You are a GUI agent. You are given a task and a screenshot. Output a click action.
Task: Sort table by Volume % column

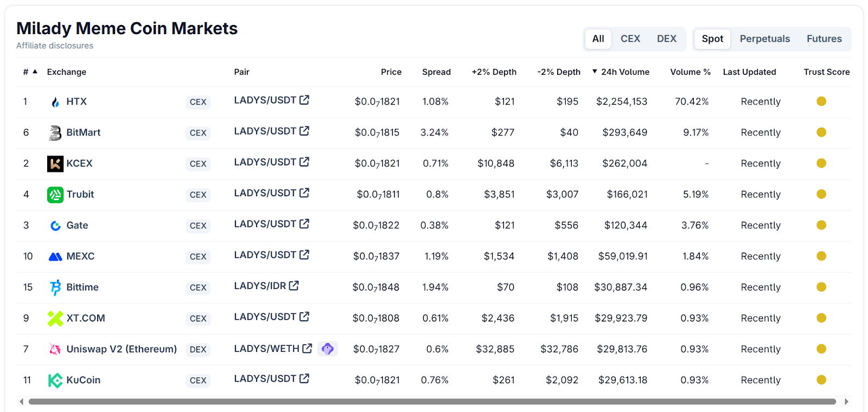(x=690, y=72)
